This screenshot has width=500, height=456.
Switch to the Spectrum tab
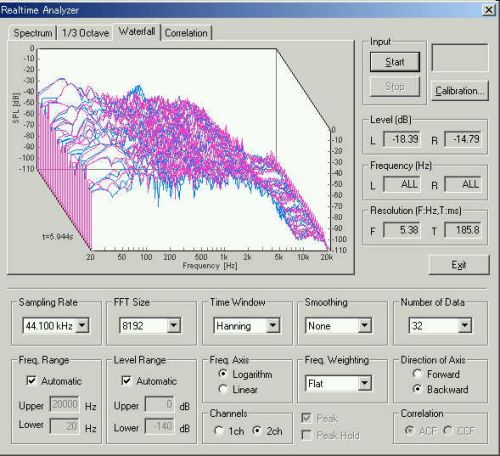33,33
